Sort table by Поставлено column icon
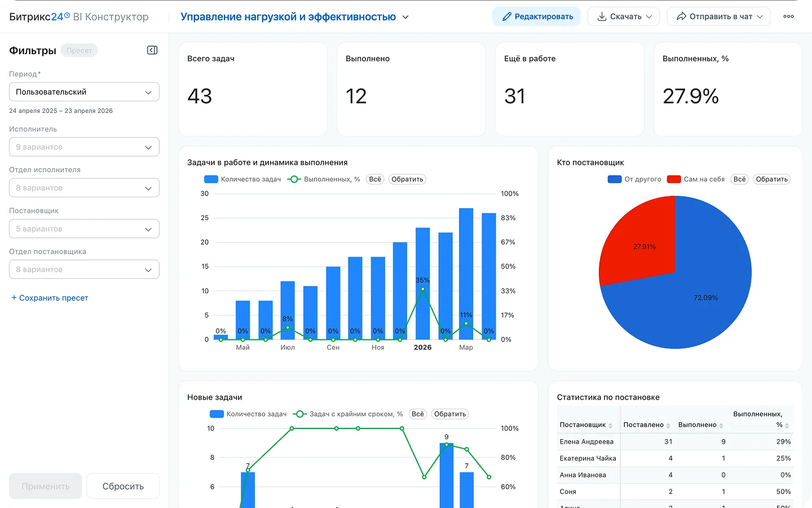This screenshot has height=508, width=812. point(668,426)
